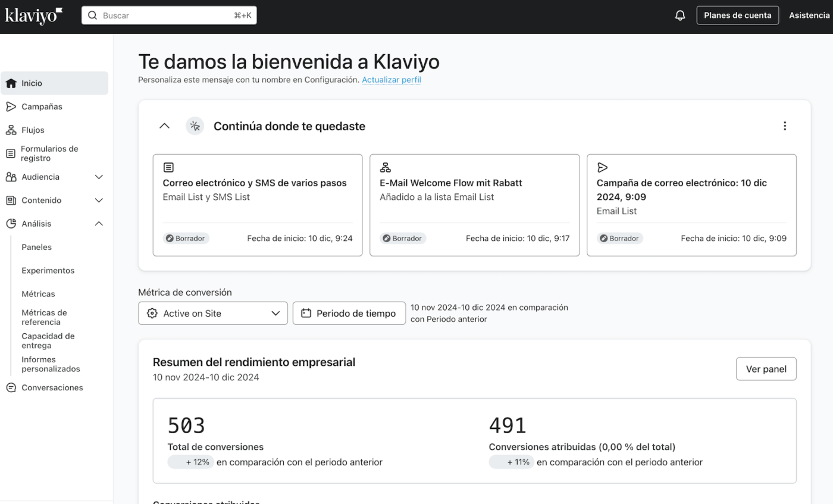This screenshot has height=504, width=833.
Task: Open Informes personalizados
Action: point(51,364)
